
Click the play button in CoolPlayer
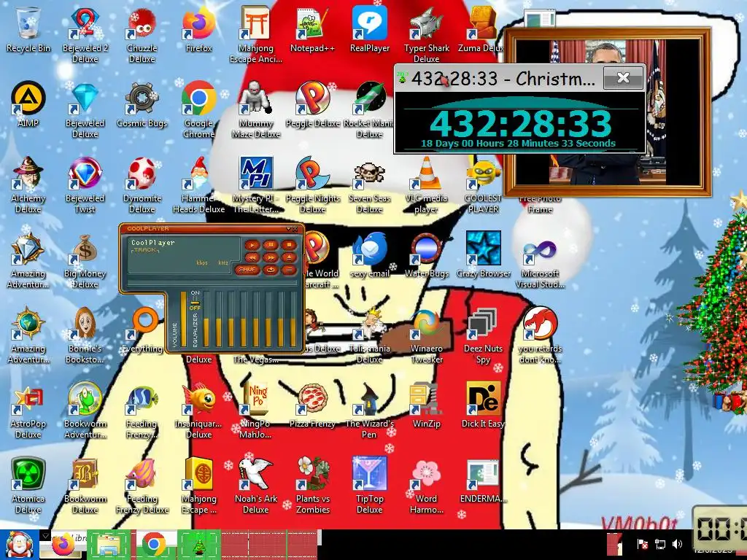point(252,245)
